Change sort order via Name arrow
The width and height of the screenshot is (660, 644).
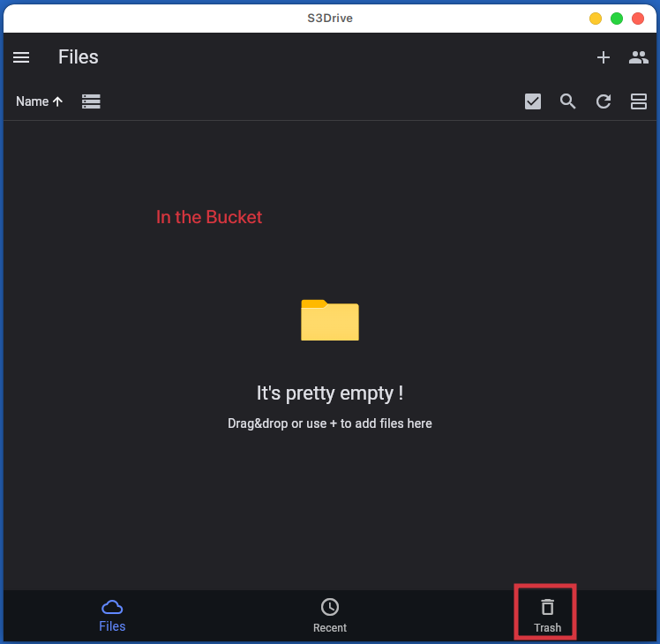(39, 101)
